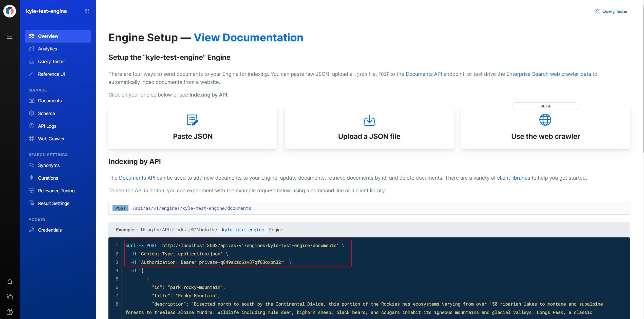Click the Paste JSON card icon
Screen dimensions: 644x319
click(x=193, y=120)
